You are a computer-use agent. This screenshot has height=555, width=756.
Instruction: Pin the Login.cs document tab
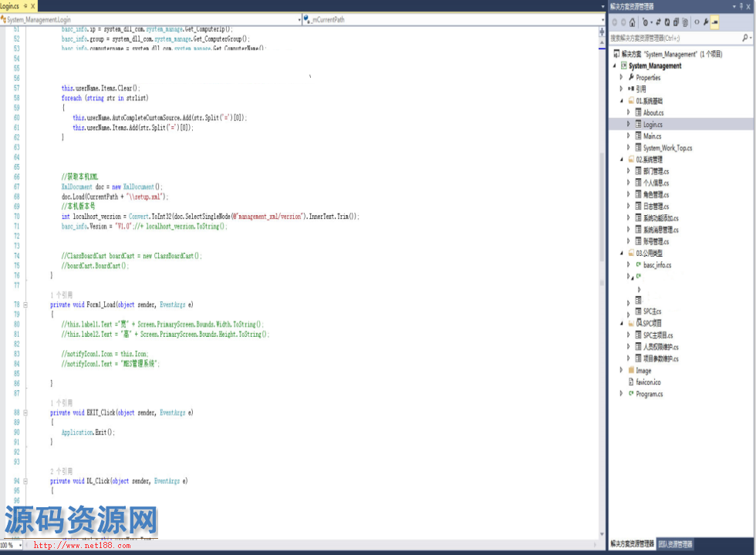[x=25, y=6]
